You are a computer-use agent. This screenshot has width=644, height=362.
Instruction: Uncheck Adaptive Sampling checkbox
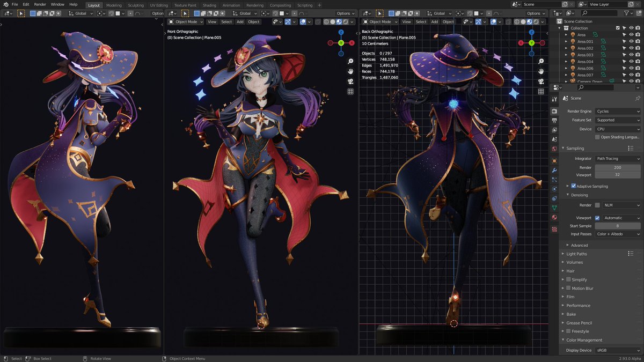tap(573, 186)
